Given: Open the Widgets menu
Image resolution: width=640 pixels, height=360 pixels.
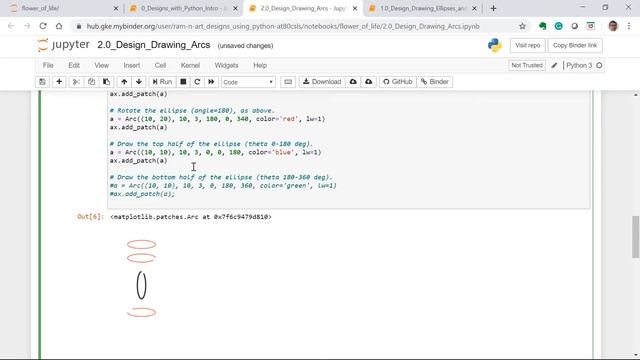Looking at the screenshot, I should 226,65.
